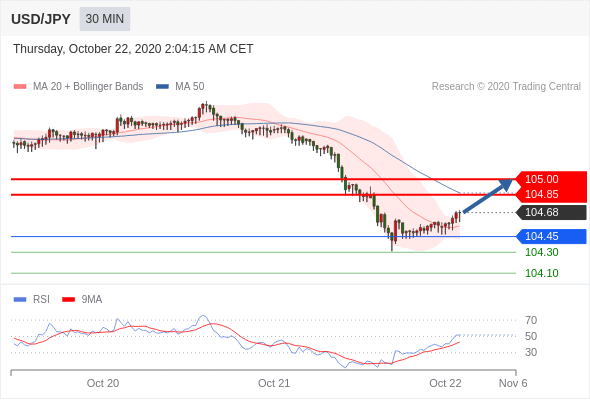Click the USD/JPY pair title
The height and width of the screenshot is (400, 590).
pos(41,19)
